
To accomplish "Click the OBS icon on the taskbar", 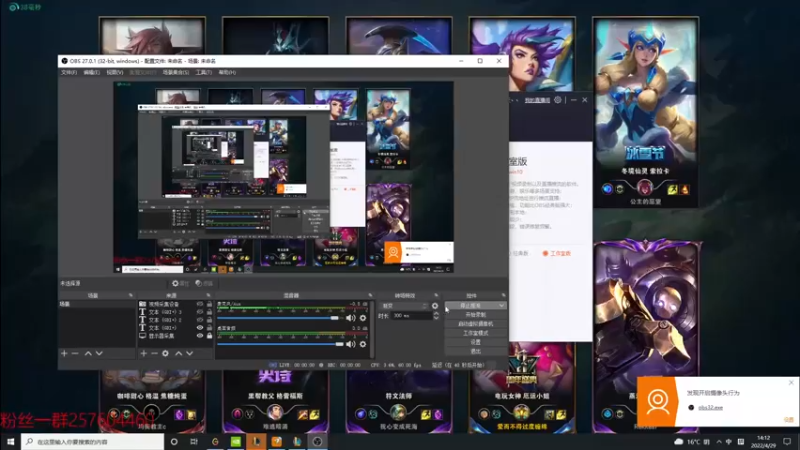I will pyautogui.click(x=317, y=441).
